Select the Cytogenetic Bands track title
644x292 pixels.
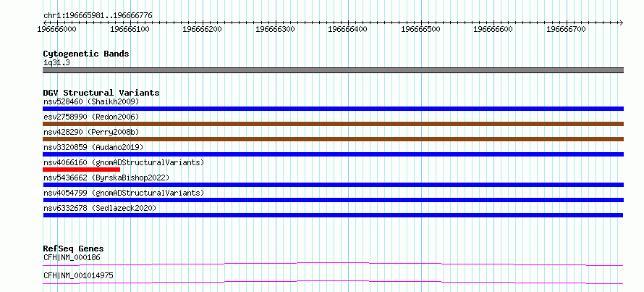point(86,54)
